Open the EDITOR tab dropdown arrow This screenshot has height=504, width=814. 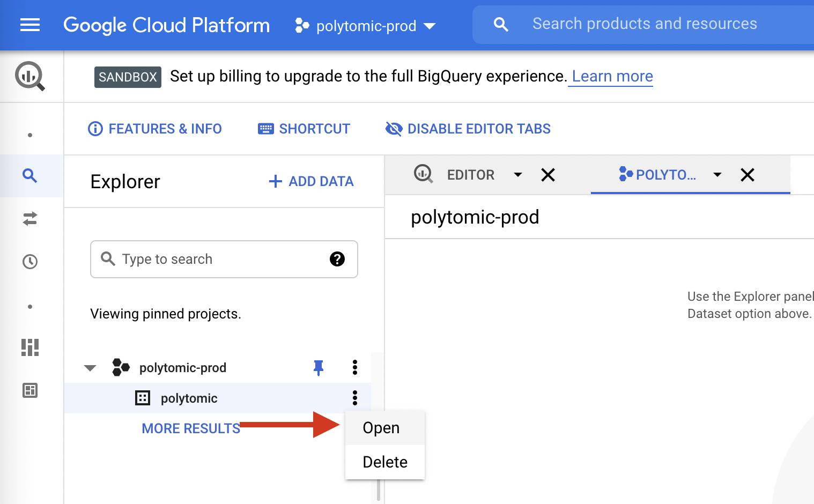[517, 175]
